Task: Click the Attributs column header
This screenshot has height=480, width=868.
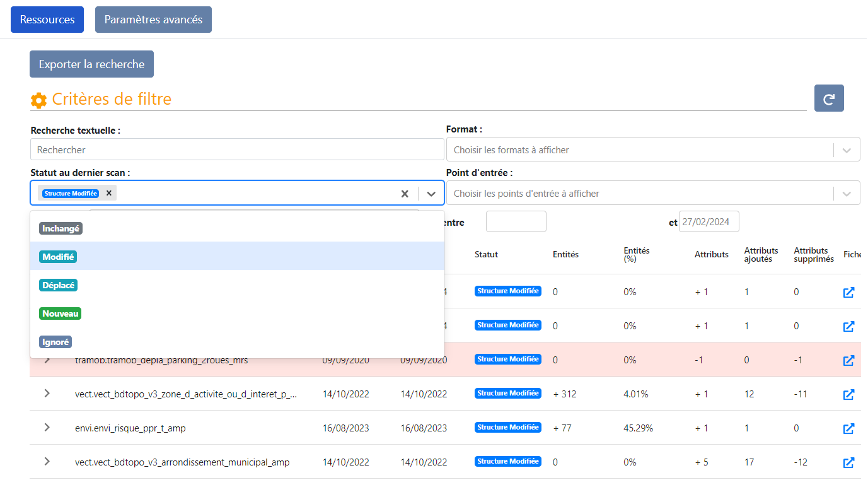Action: point(712,254)
